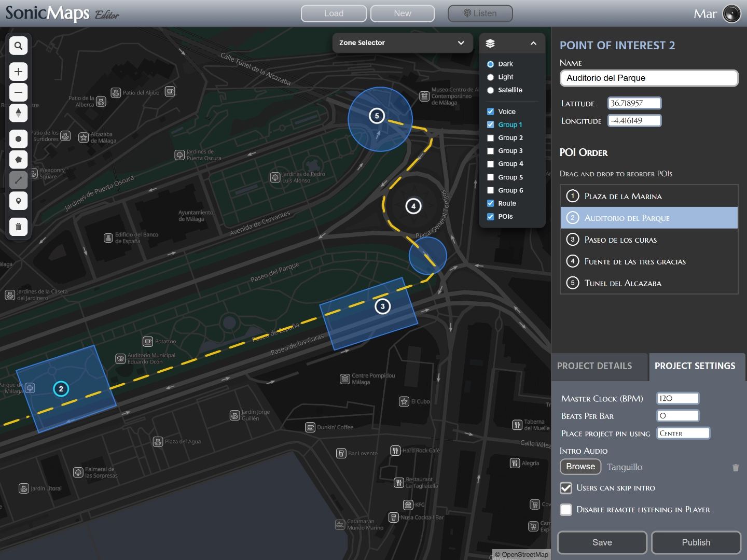The width and height of the screenshot is (747, 560).
Task: Switch basemap to Satellite style
Action: tap(490, 90)
